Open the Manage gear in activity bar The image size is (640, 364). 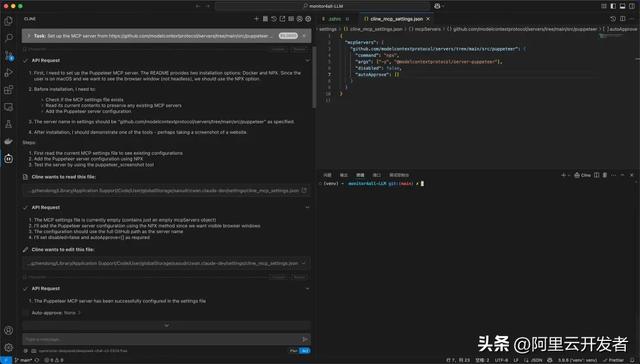pyautogui.click(x=8, y=347)
